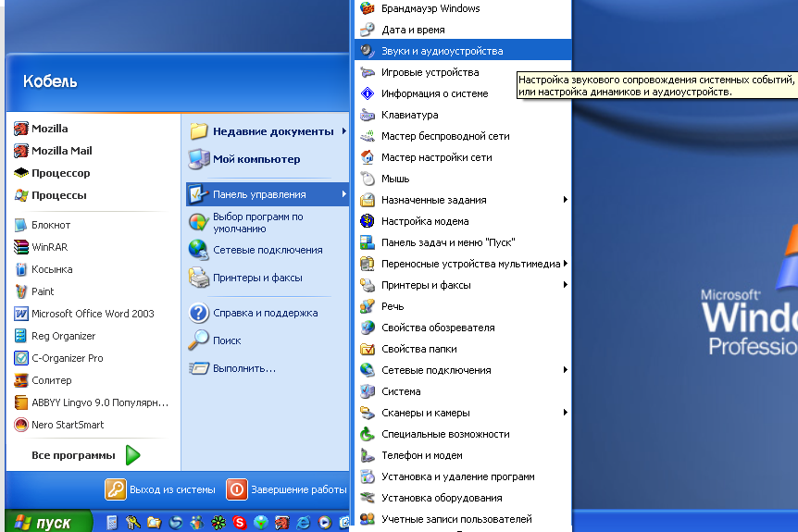Open Телефон и модем
798x532 pixels.
[x=463, y=456]
